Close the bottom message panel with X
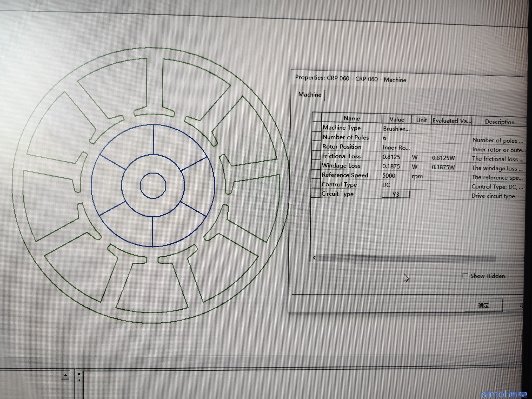The height and width of the screenshot is (399, 532). pos(79,374)
